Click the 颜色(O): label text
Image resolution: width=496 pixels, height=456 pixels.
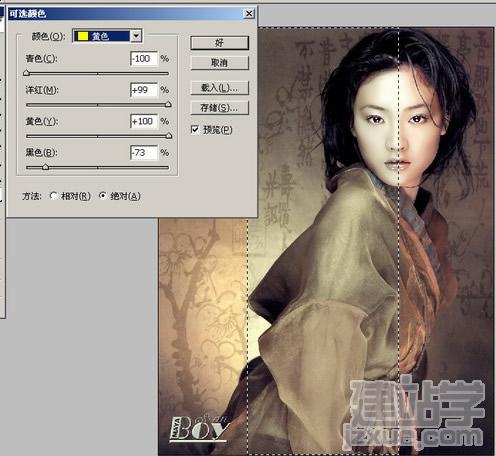point(48,36)
